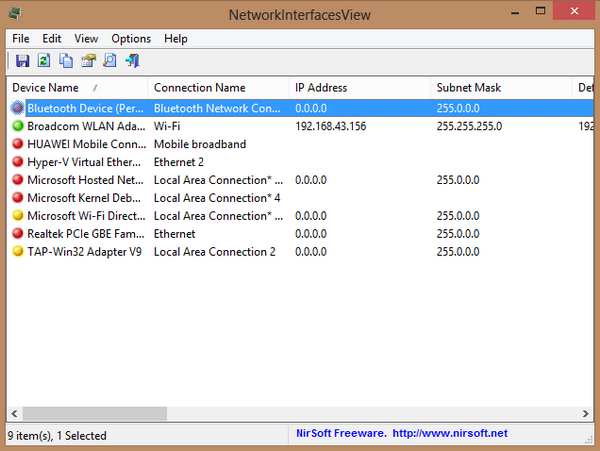Click the Refresh toolbar icon
600x451 pixels.
(x=44, y=61)
